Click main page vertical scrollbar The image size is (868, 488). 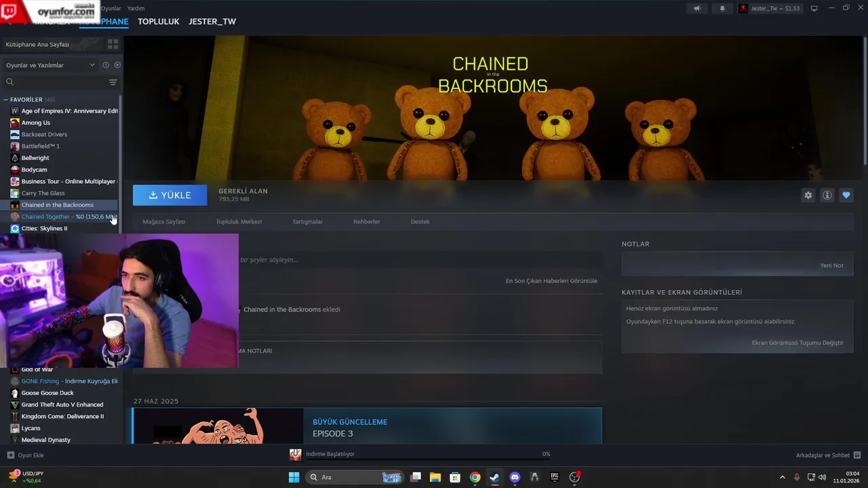[x=865, y=102]
